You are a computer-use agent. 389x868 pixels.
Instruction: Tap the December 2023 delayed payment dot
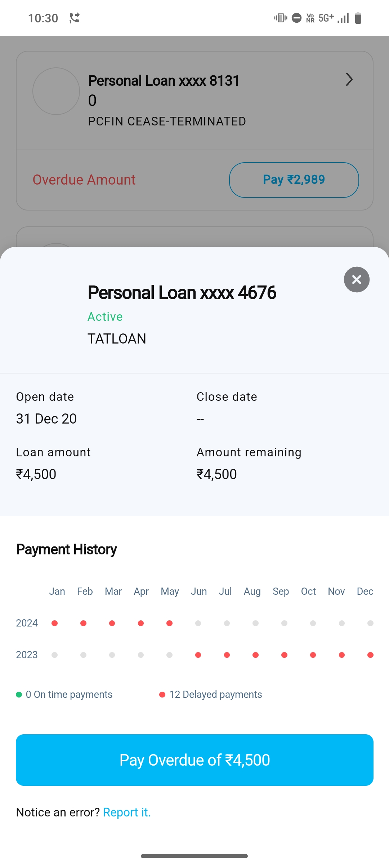370,655
